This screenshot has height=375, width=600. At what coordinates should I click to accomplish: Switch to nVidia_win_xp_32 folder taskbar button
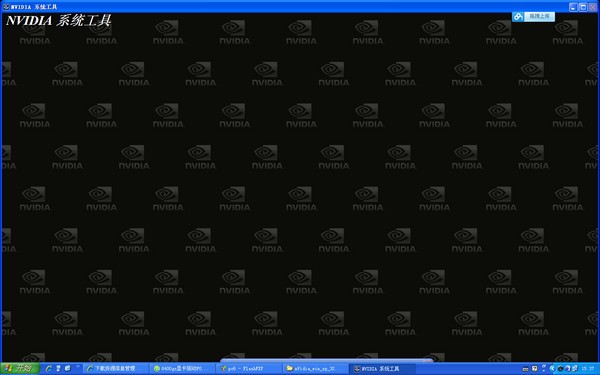(316, 368)
